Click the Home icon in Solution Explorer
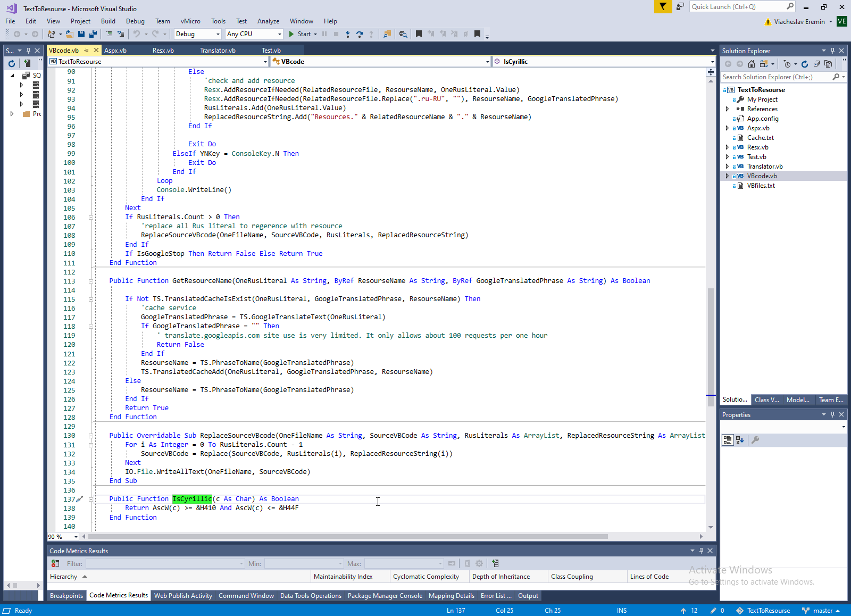This screenshot has width=851, height=616. coord(751,64)
